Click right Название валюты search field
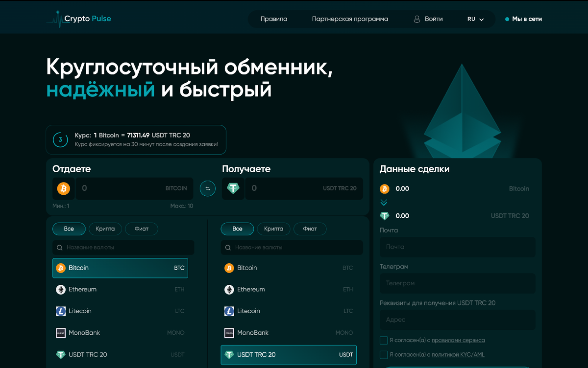The width and height of the screenshot is (588, 368). point(292,248)
